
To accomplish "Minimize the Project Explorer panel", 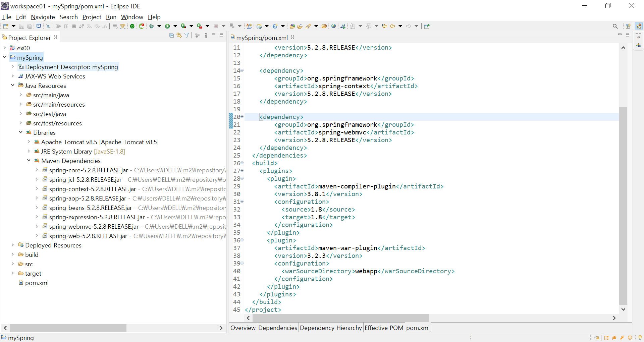I will [214, 35].
